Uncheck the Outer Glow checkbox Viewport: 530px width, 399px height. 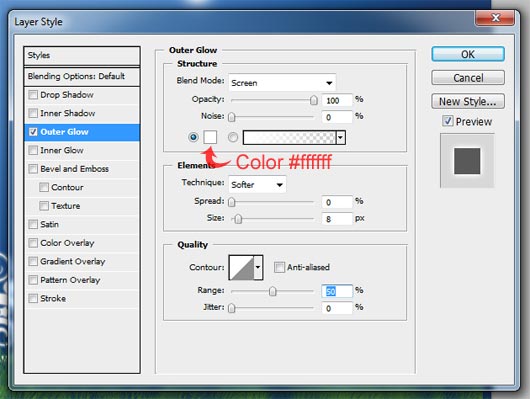(x=33, y=132)
